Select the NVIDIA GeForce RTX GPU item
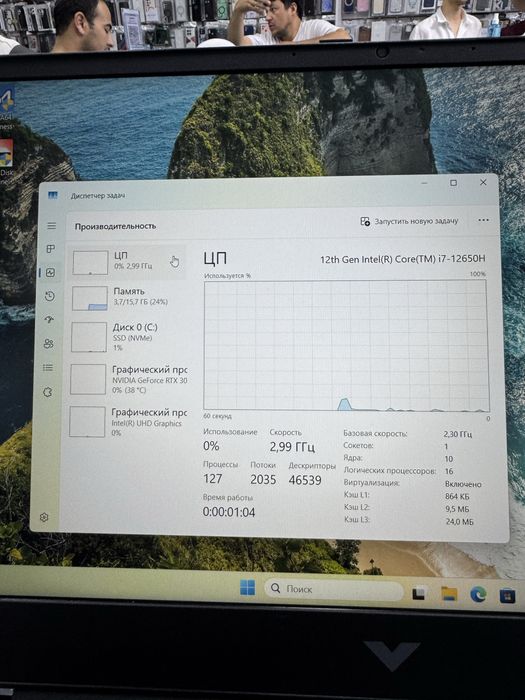The image size is (525, 700). 128,379
